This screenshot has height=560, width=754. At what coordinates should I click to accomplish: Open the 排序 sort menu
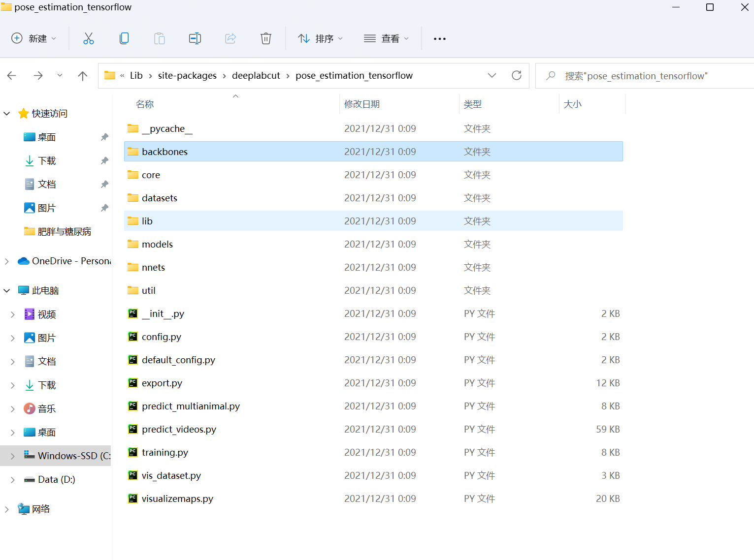click(320, 38)
